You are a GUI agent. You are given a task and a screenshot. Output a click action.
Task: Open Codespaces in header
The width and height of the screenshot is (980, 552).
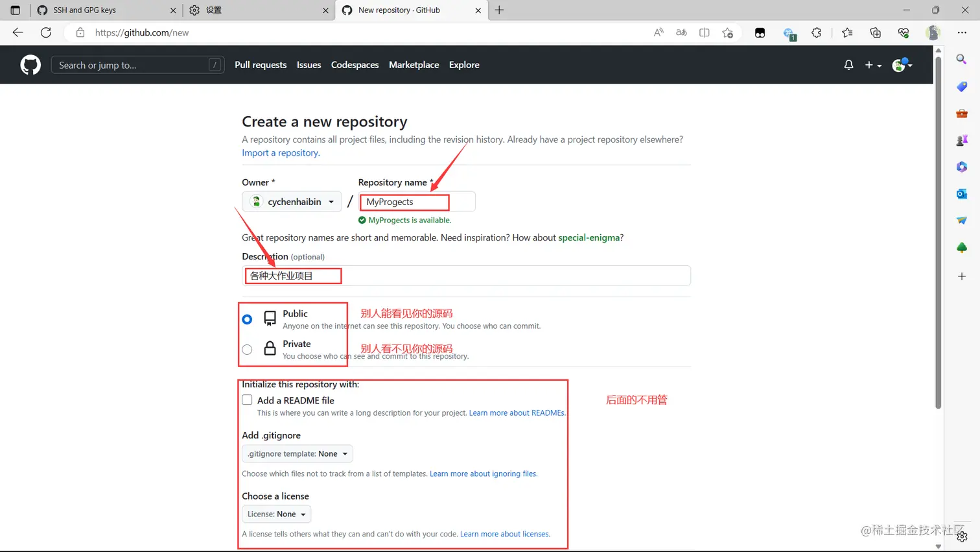(x=355, y=65)
